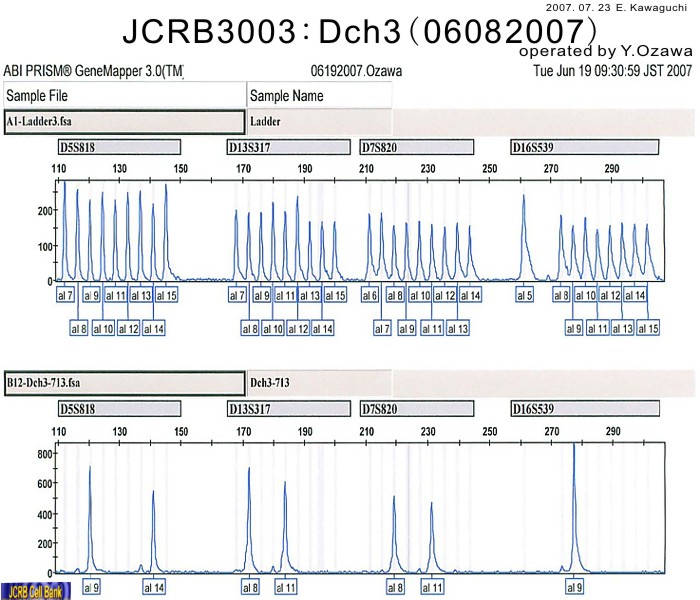Click the Sample File column header
This screenshot has height=600, width=700.
click(123, 96)
